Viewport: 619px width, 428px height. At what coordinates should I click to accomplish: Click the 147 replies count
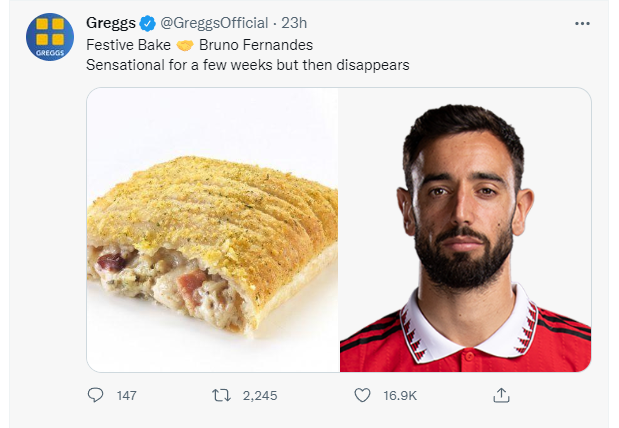(x=127, y=395)
